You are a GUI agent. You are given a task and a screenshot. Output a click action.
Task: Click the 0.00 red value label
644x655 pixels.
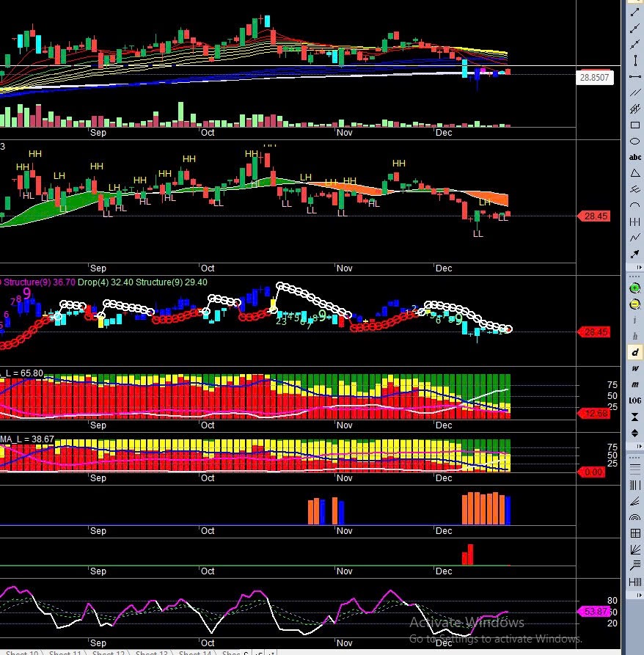(x=592, y=472)
